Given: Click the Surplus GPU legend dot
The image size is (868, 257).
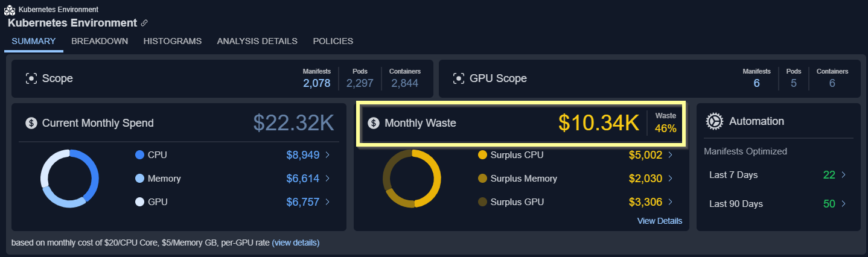Looking at the screenshot, I should [x=482, y=202].
